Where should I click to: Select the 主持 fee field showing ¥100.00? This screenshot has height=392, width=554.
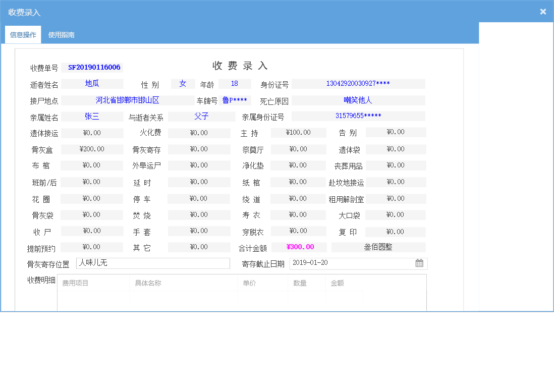click(298, 132)
